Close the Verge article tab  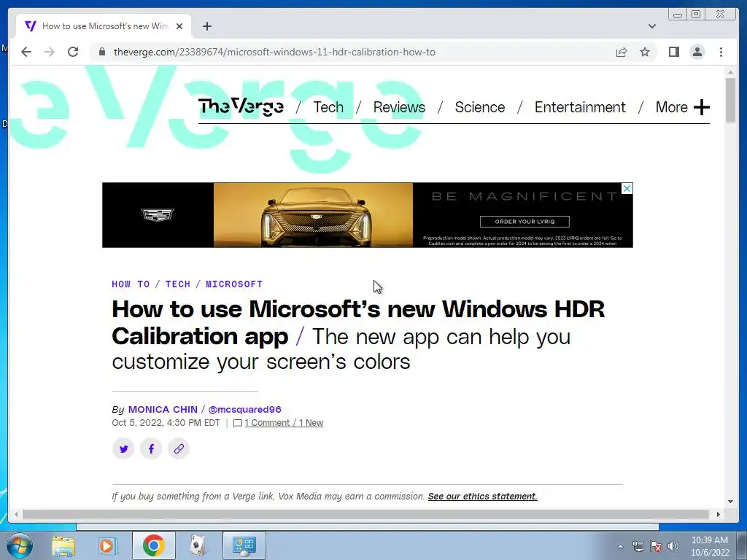[x=179, y=26]
